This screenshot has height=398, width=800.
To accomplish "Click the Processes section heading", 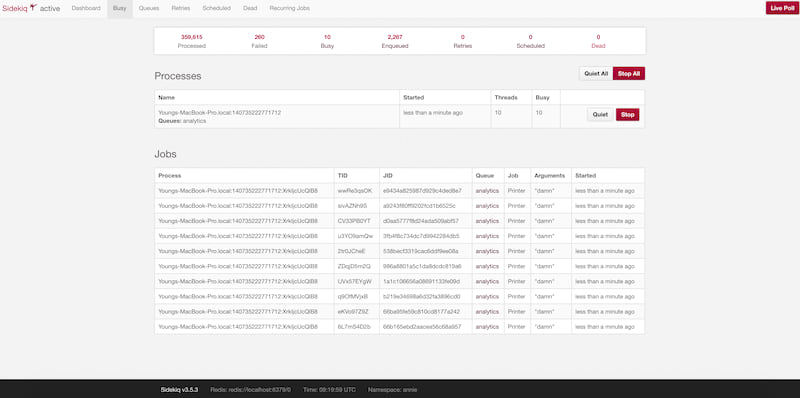I will tap(178, 76).
